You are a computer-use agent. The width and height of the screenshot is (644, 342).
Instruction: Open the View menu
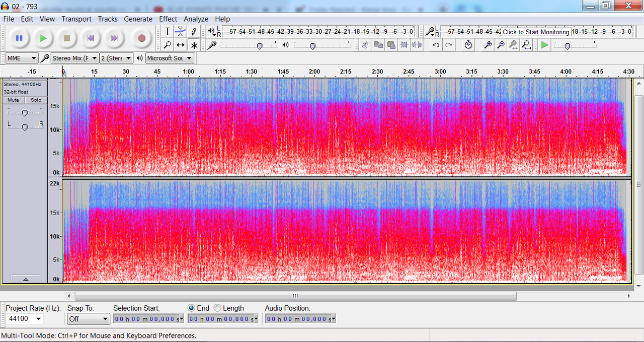(47, 19)
